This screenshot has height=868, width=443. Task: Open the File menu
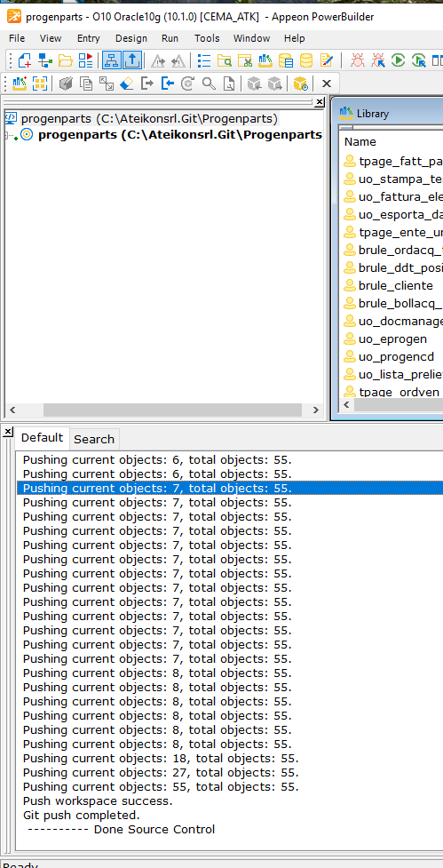point(17,38)
